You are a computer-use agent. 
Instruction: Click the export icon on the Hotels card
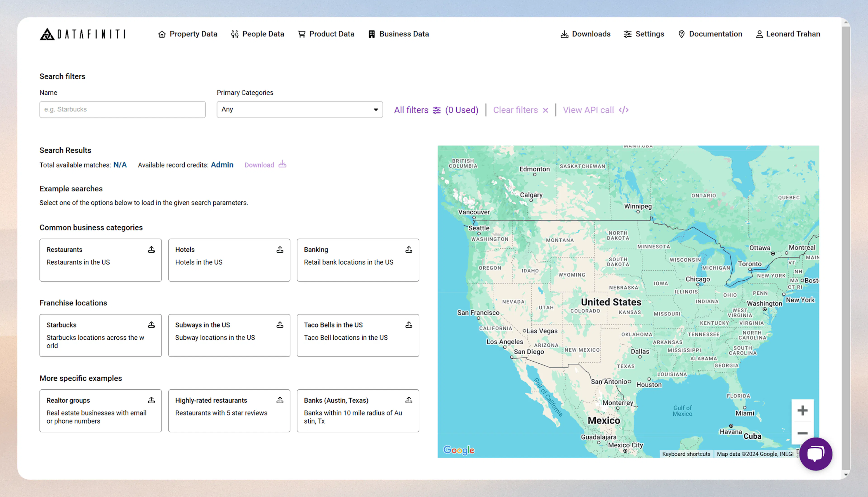point(280,250)
